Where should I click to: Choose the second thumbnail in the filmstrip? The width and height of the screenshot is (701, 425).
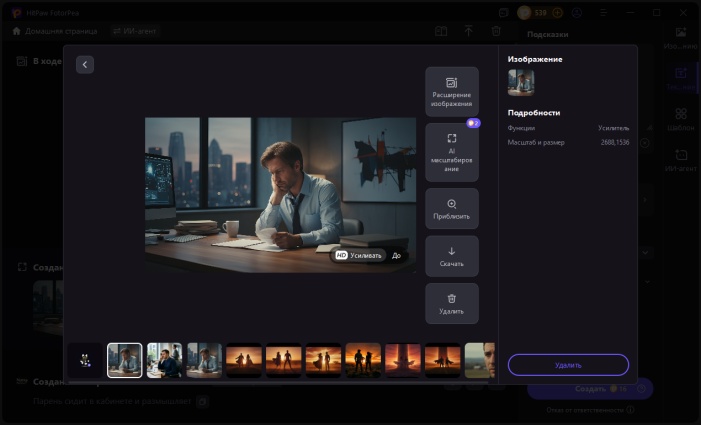[164, 360]
